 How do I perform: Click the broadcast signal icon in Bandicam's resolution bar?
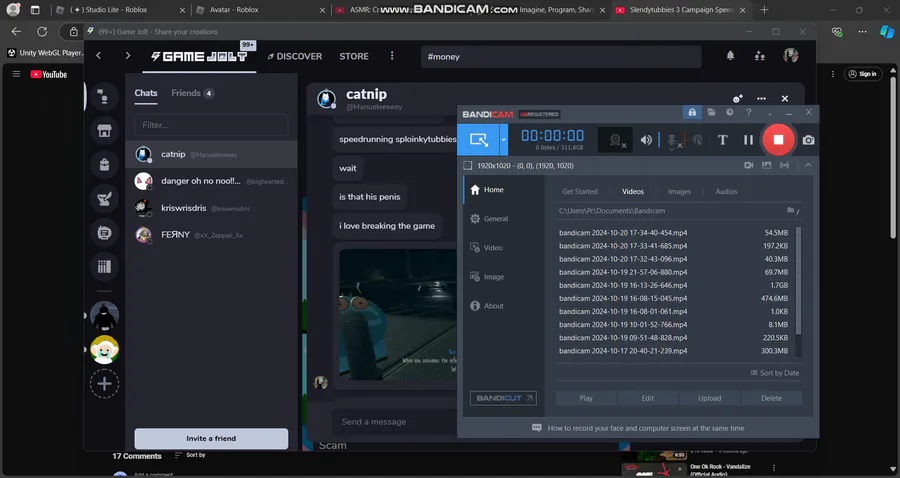tap(784, 165)
